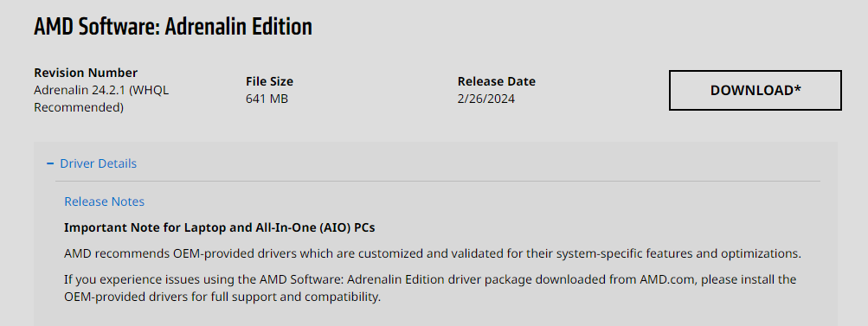Click the Driver Details expander label
This screenshot has width=868, height=326.
[98, 163]
